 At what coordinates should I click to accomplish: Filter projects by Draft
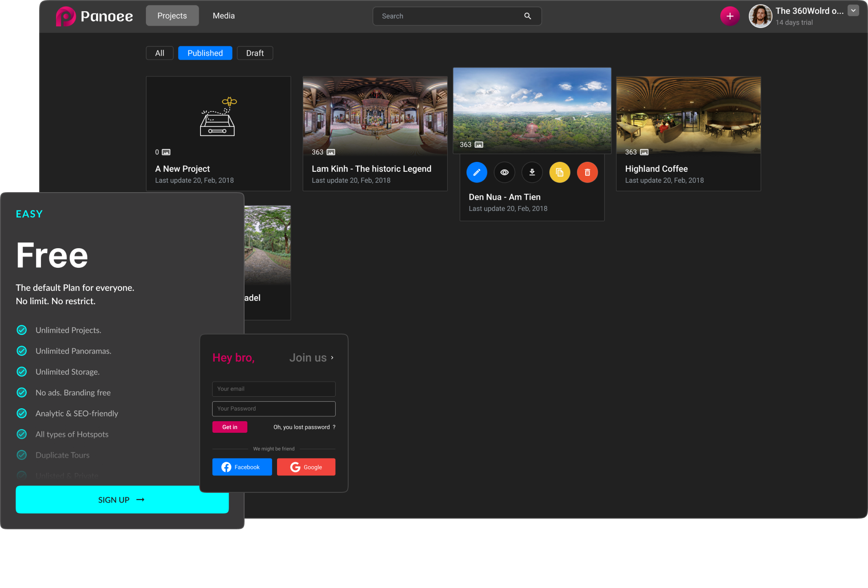coord(255,53)
